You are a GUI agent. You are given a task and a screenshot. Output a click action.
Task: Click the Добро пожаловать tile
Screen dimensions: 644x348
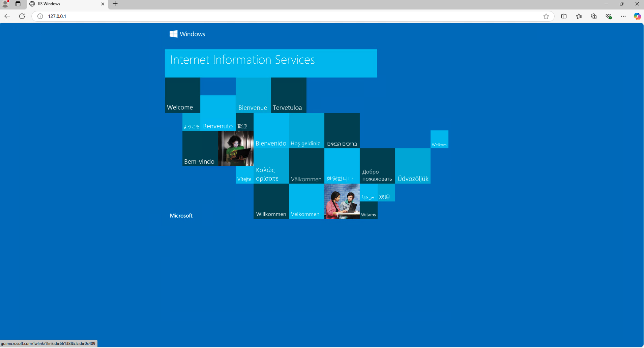pyautogui.click(x=377, y=166)
